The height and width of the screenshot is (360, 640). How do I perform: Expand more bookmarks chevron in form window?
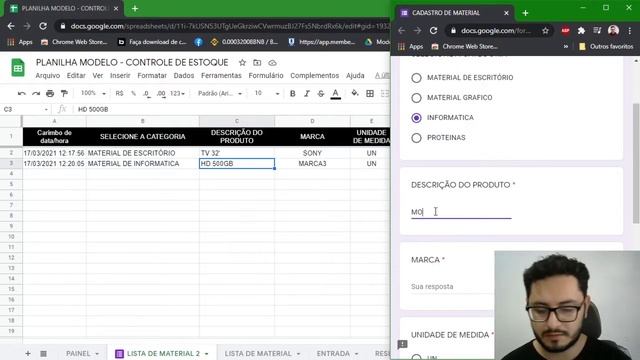[x=566, y=47]
